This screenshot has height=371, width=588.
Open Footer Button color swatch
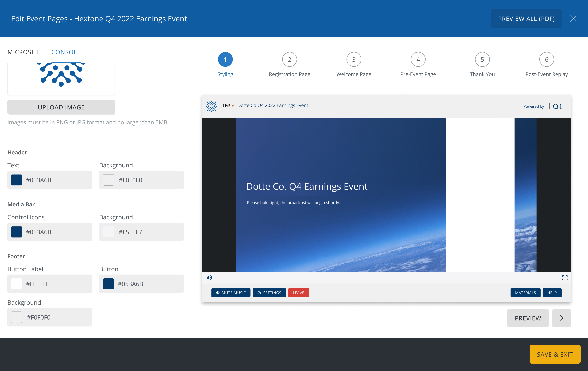[x=108, y=284]
